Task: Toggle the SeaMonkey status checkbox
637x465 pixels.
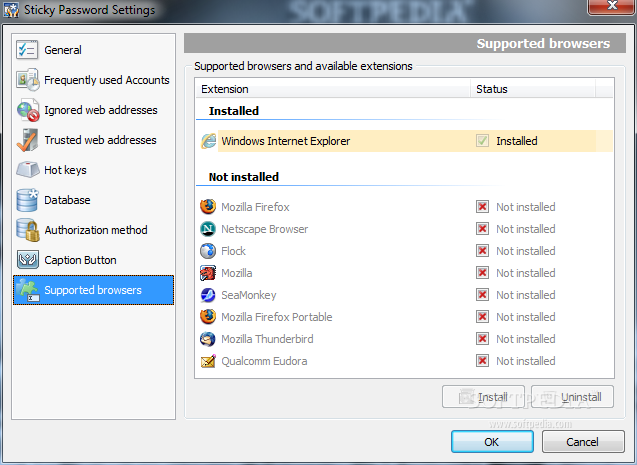Action: click(x=482, y=294)
